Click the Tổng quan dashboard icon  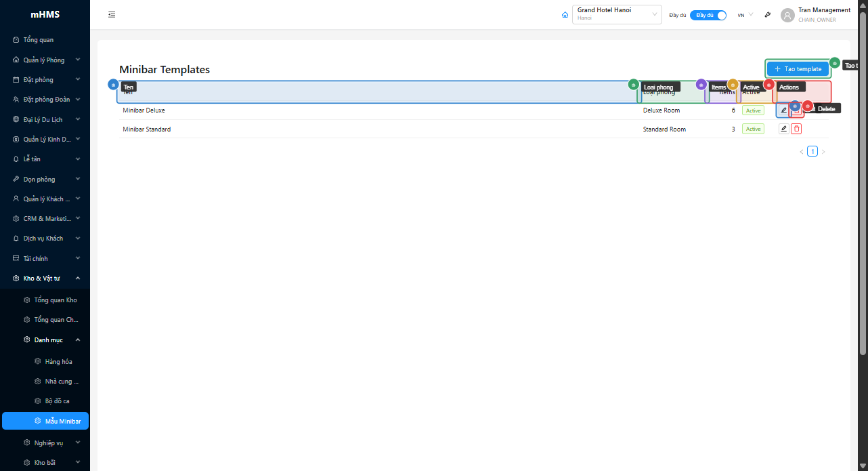pos(16,40)
